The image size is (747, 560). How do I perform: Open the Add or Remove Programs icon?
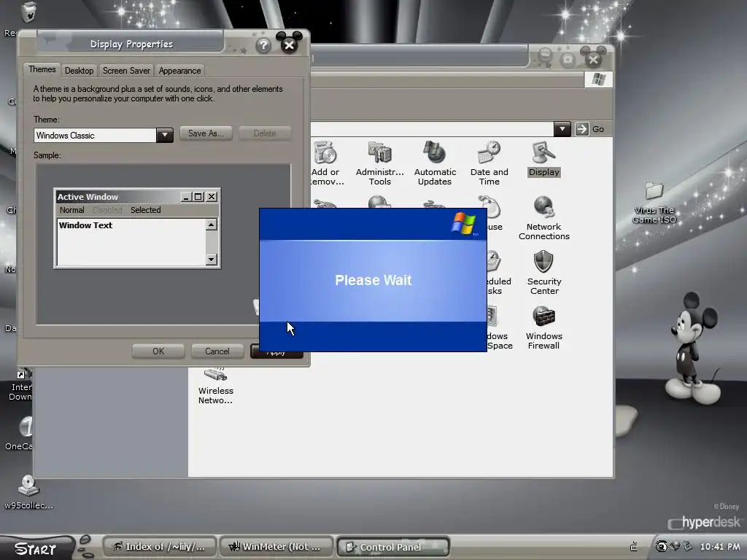click(x=326, y=163)
